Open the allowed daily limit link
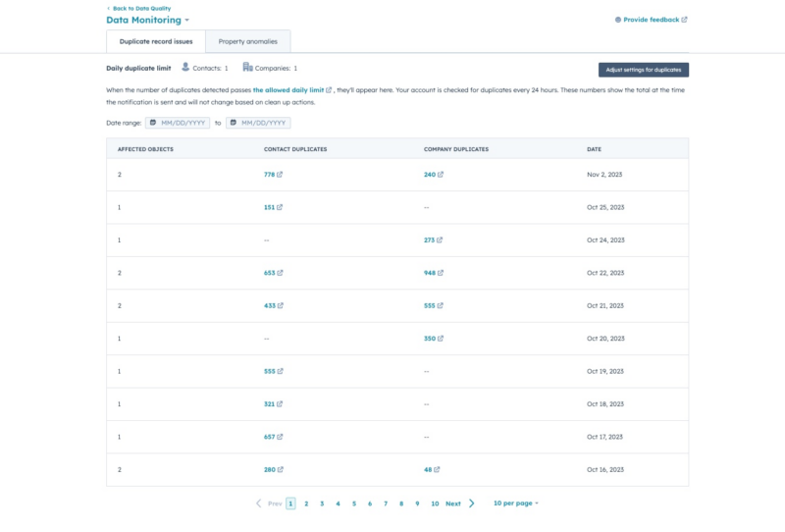The height and width of the screenshot is (532, 785). pyautogui.click(x=288, y=90)
